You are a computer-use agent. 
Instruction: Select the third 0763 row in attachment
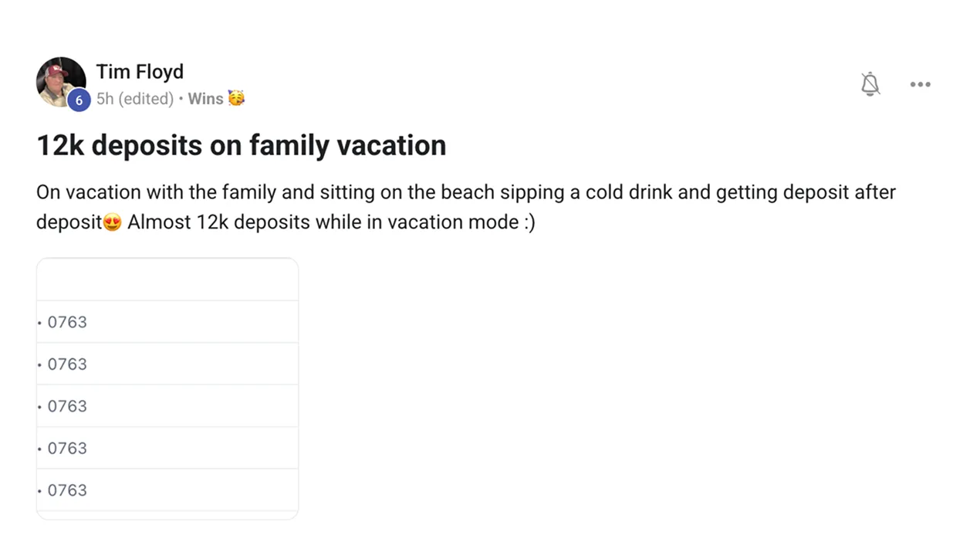[x=67, y=406]
